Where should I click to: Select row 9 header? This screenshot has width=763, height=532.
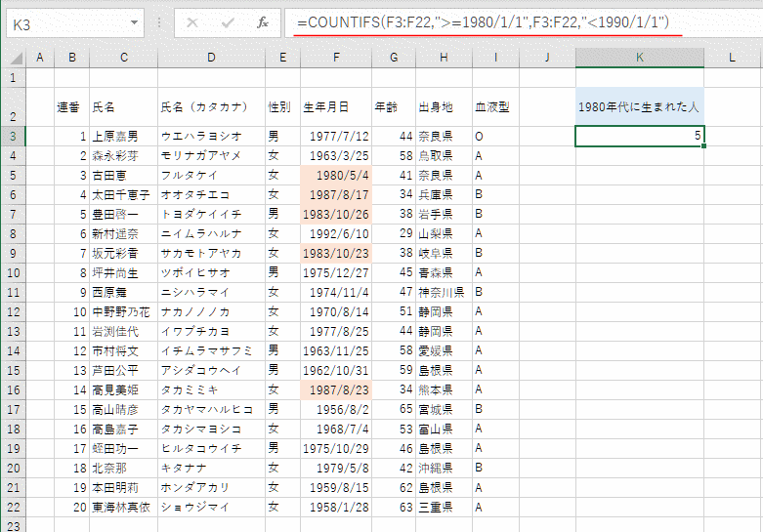[13, 253]
